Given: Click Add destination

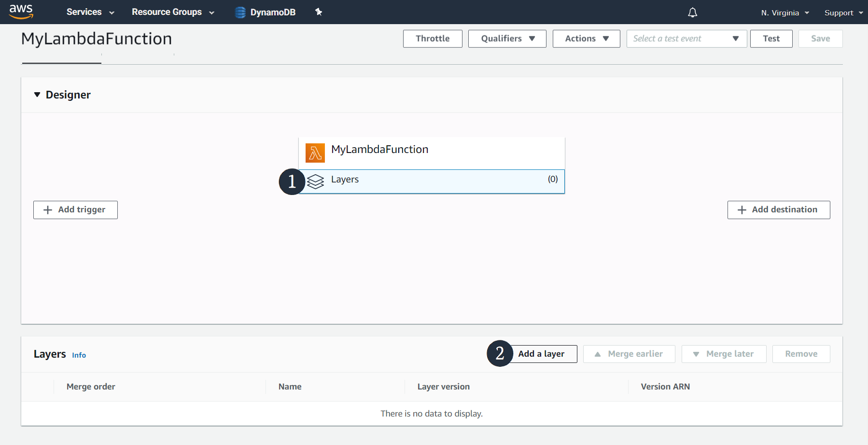Looking at the screenshot, I should [x=779, y=210].
